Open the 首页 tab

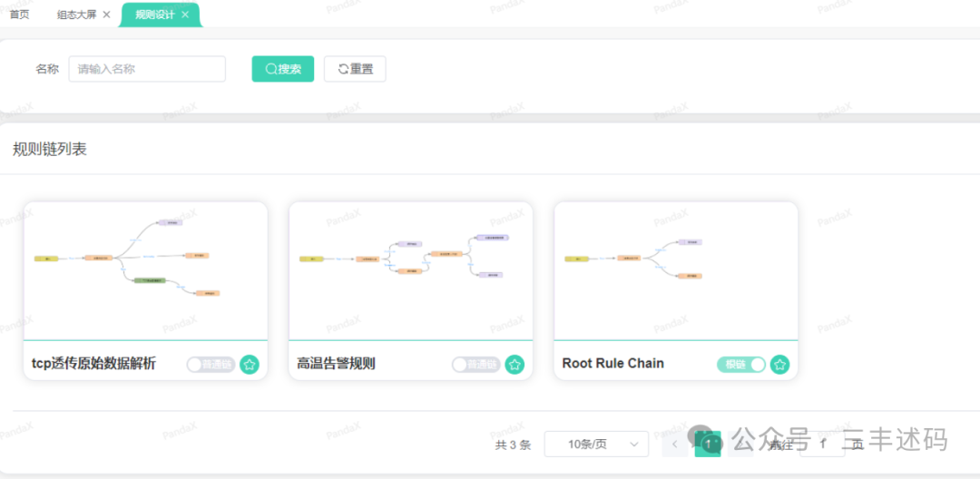[19, 15]
